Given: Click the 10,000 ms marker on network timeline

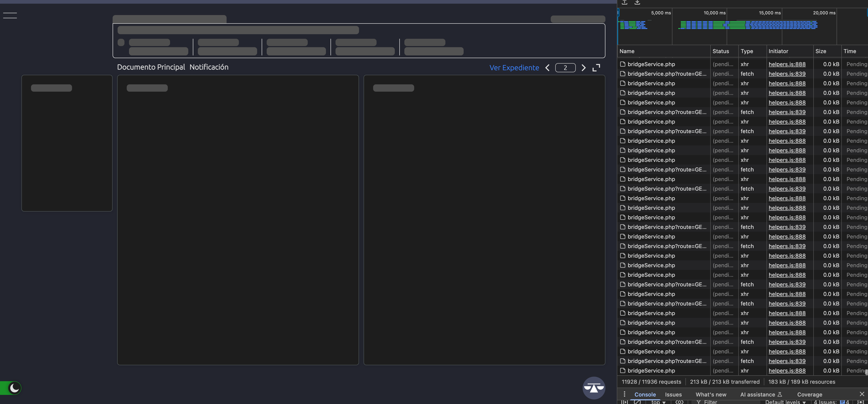Looking at the screenshot, I should [x=714, y=13].
